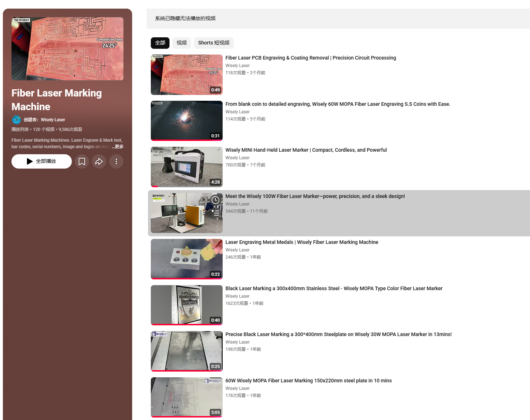The height and width of the screenshot is (420, 530).
Task: Click Wisely Laser channel under the PCB Engraving video
Action: click(237, 66)
